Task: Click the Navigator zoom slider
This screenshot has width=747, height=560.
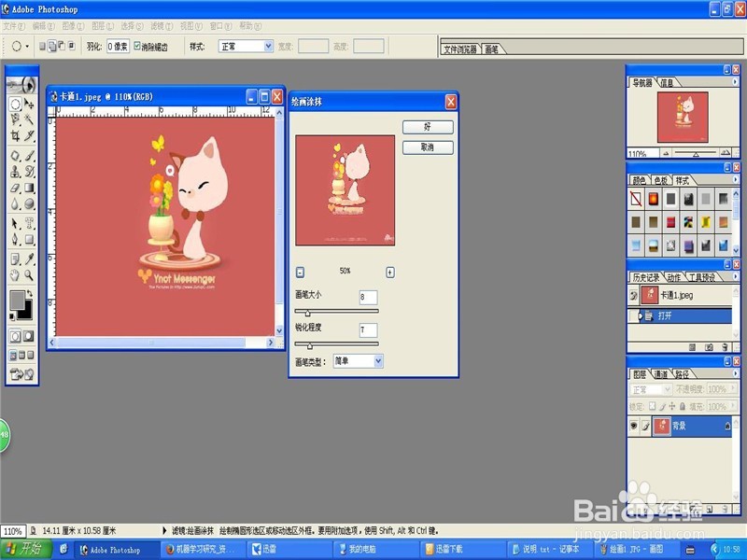Action: coord(696,153)
